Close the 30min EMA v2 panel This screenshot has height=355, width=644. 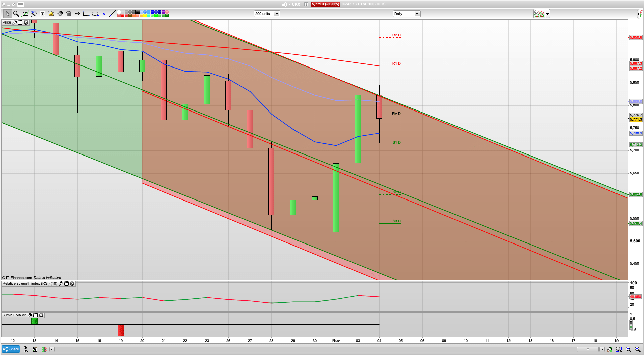pyautogui.click(x=41, y=315)
